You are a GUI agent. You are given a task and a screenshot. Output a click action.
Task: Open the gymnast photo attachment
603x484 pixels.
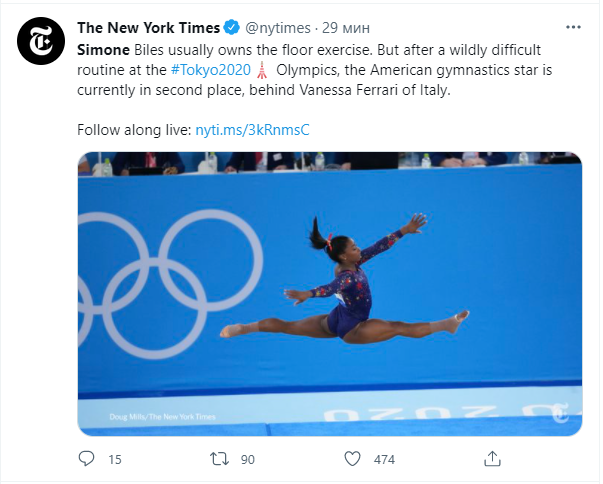pos(330,290)
